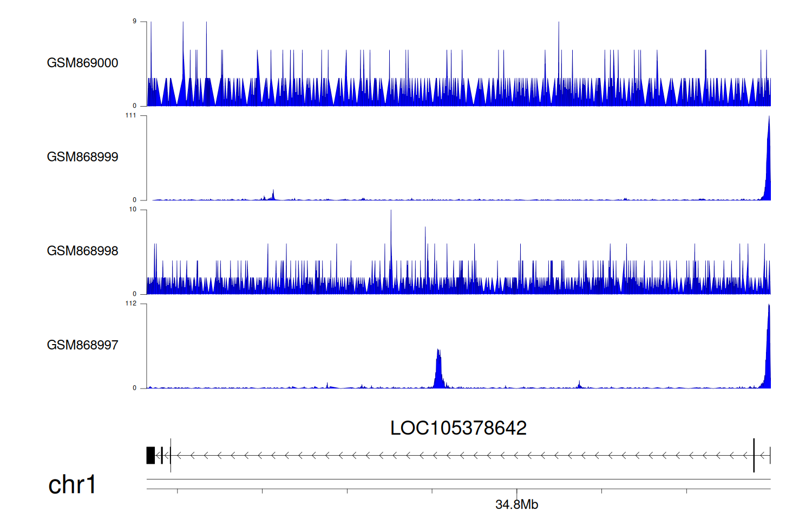812x531 pixels.
Task: Click the small left peak in GSM868999
Action: (x=273, y=195)
